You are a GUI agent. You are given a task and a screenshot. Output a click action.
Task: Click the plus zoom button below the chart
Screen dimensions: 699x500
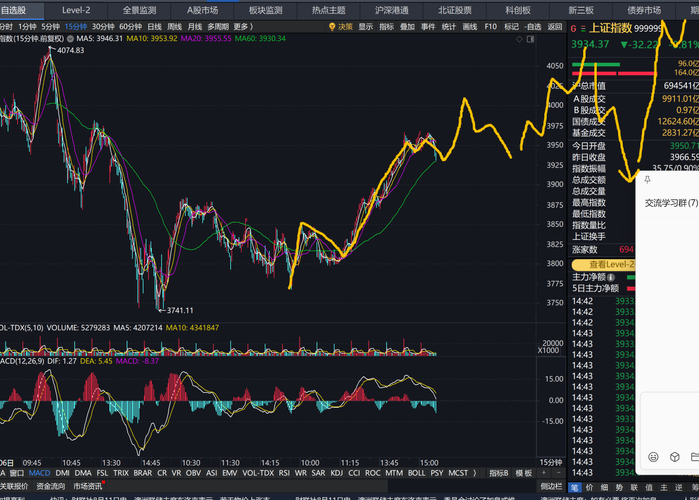coord(544,473)
